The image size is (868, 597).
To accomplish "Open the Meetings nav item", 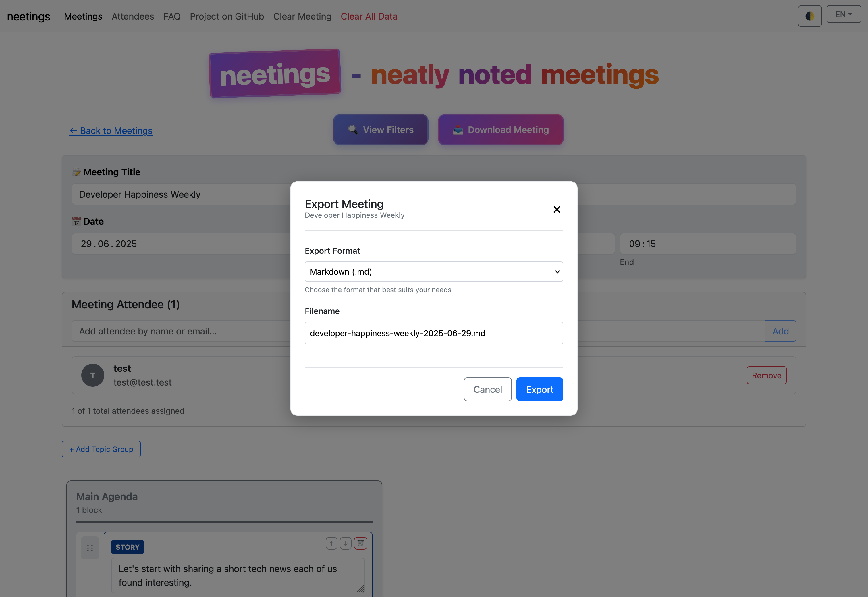I will 83,16.
